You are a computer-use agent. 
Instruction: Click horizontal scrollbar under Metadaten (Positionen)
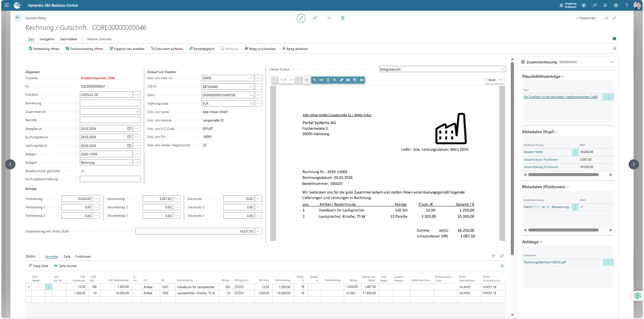(563, 230)
